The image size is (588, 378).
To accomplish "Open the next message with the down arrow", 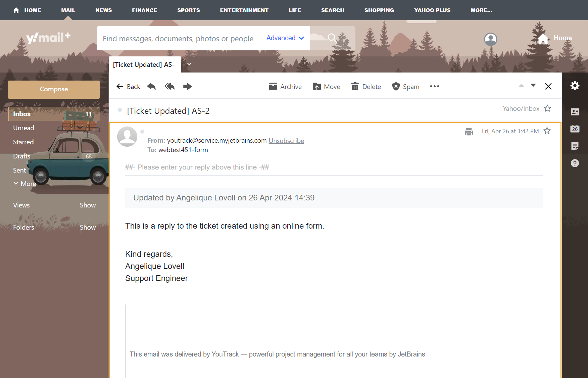I will [x=533, y=86].
